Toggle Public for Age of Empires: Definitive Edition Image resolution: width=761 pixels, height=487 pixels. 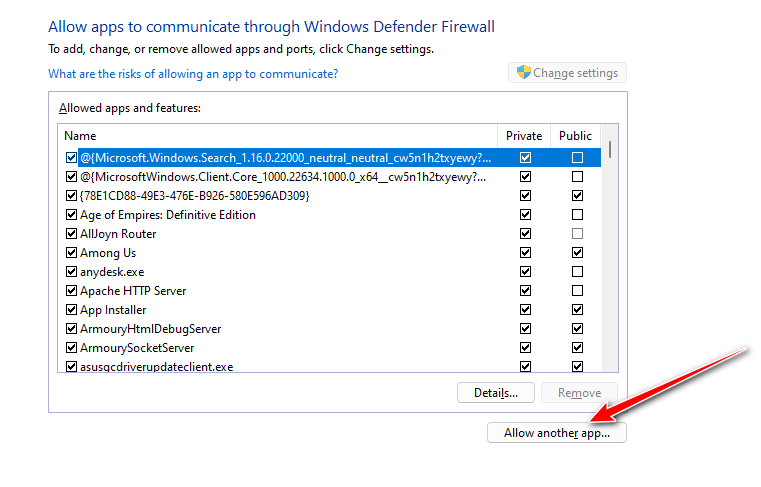(577, 215)
